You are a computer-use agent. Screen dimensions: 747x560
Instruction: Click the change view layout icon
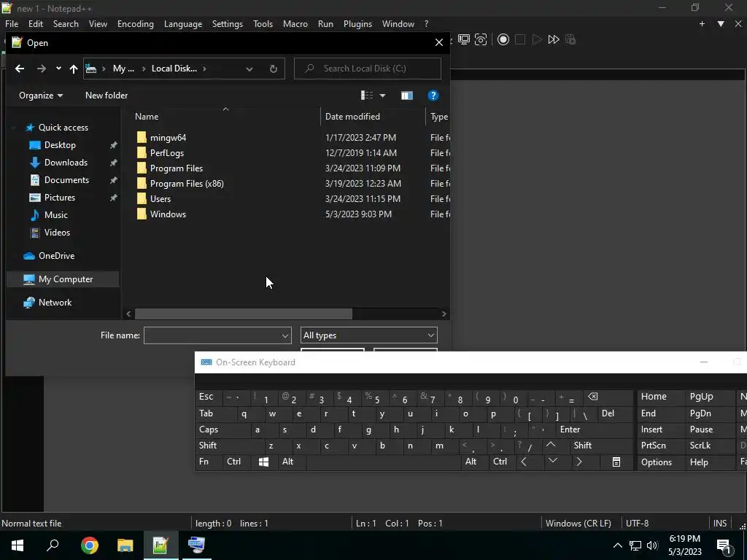click(x=367, y=96)
